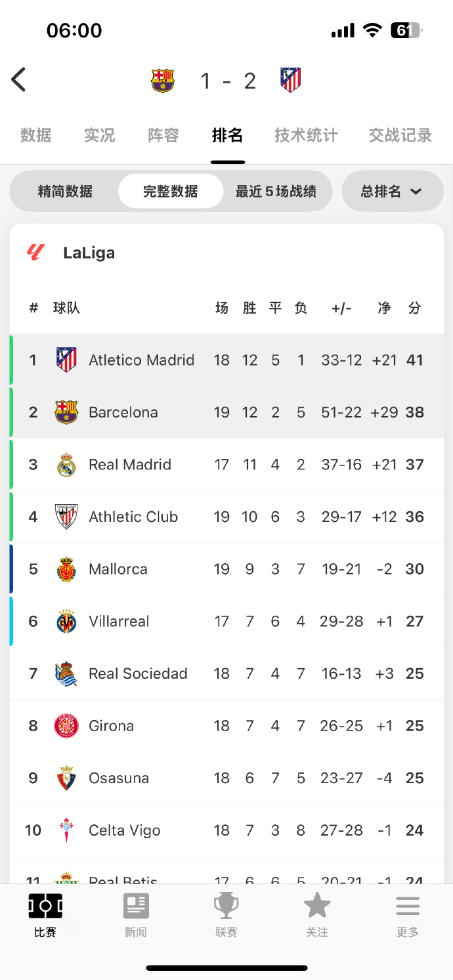Expand the 总排名 dropdown
This screenshot has width=453, height=980.
point(392,192)
